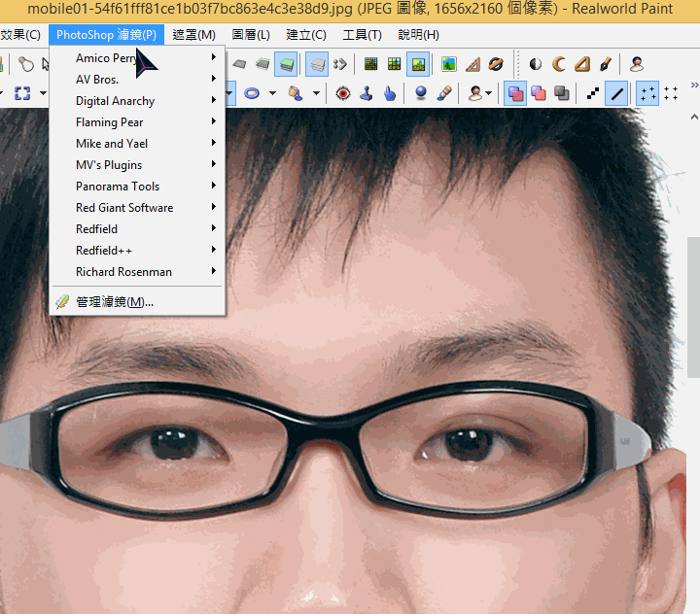
Task: Click the crescent moon icon
Action: [559, 65]
